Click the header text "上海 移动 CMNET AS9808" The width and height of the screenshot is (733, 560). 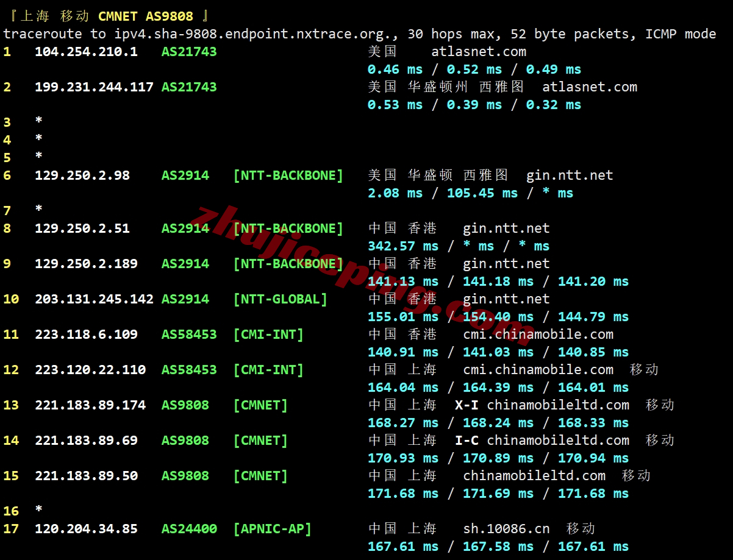point(107,16)
